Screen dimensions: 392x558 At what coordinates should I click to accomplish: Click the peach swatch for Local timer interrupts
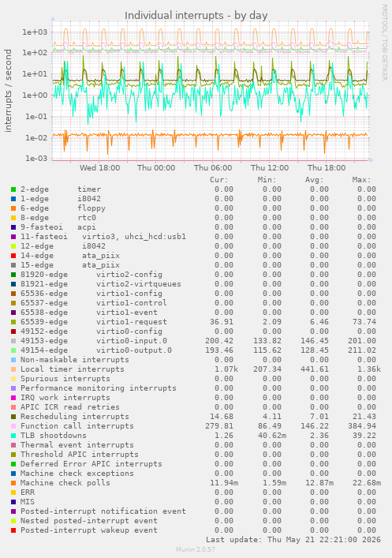tap(13, 369)
